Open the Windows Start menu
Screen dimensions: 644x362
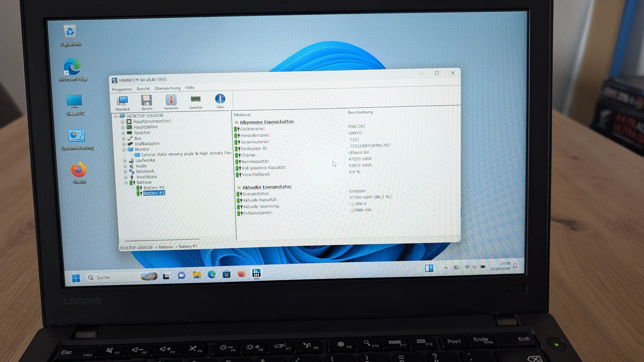click(x=76, y=278)
